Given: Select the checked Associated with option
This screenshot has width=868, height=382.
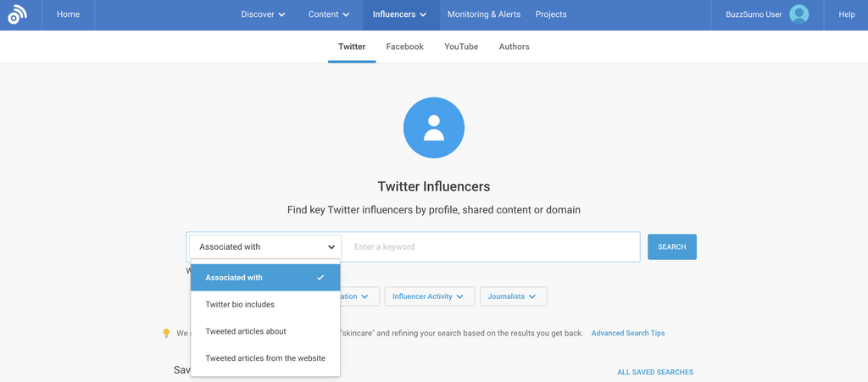Looking at the screenshot, I should pos(264,277).
